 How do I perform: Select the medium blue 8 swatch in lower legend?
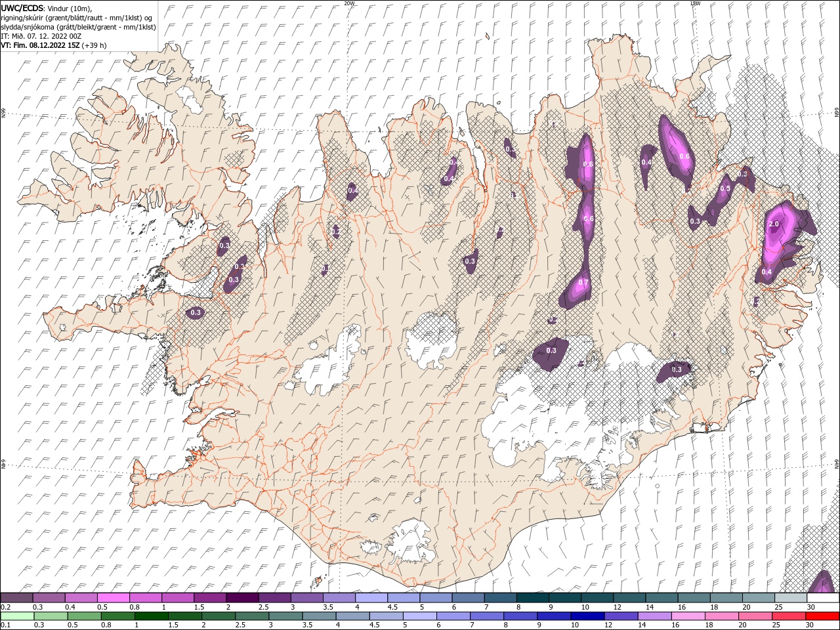pyautogui.click(x=520, y=616)
